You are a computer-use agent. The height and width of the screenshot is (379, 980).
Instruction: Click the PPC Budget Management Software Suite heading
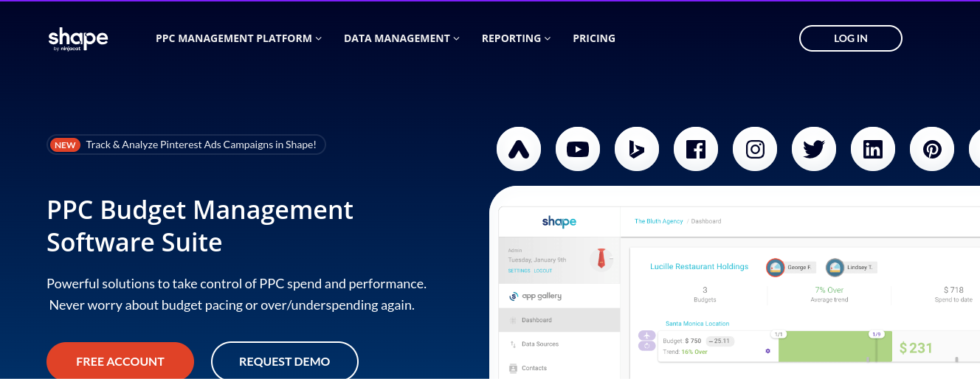[200, 226]
